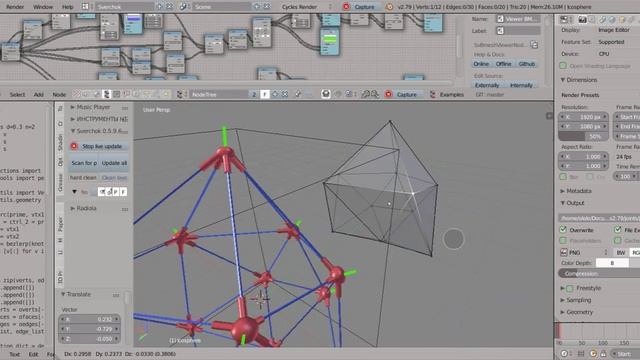The height and width of the screenshot is (360, 640).
Task: Click the node Name field
Action: coord(518,19)
